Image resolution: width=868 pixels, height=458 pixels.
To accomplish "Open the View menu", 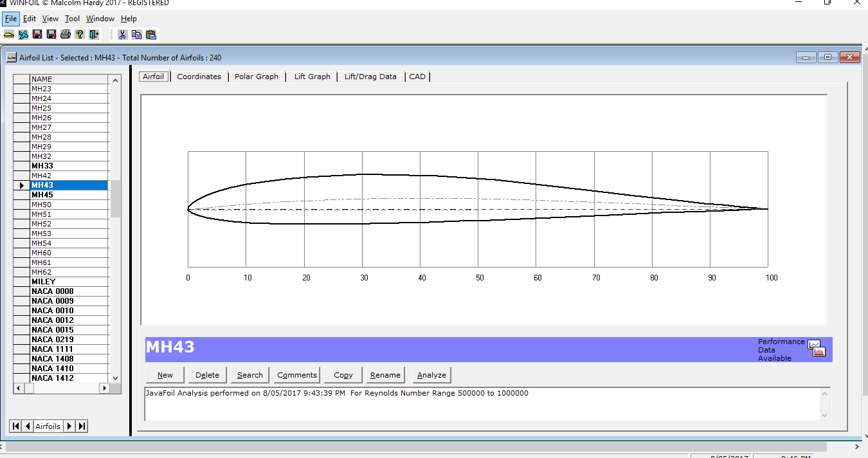I will click(50, 19).
